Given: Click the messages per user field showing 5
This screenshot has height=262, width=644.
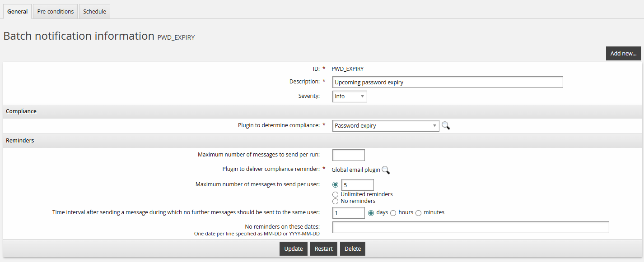Looking at the screenshot, I should pyautogui.click(x=358, y=185).
